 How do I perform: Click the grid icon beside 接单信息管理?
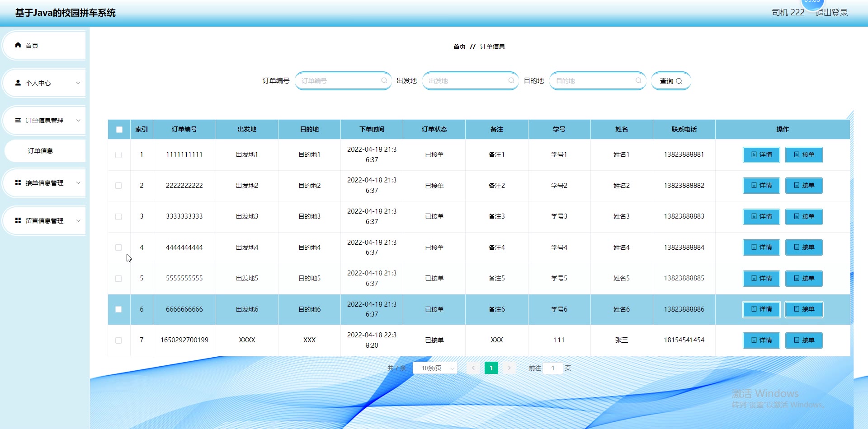point(18,183)
